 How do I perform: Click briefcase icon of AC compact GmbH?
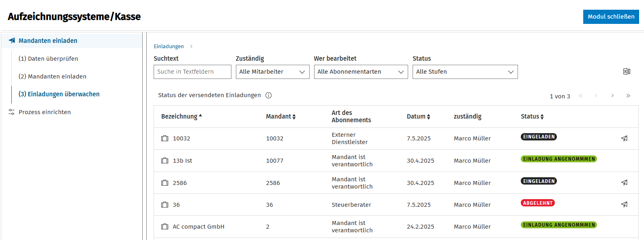[x=165, y=227]
